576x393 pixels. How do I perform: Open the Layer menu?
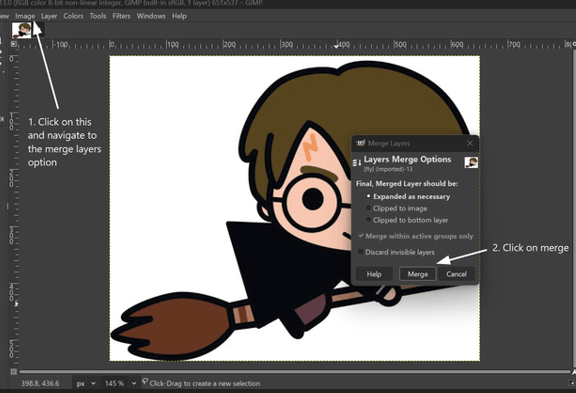coord(49,16)
